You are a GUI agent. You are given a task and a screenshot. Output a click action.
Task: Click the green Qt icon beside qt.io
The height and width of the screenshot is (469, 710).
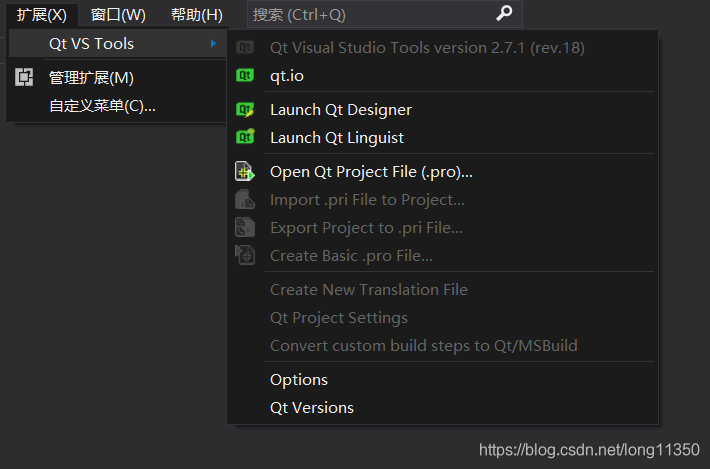coord(245,75)
